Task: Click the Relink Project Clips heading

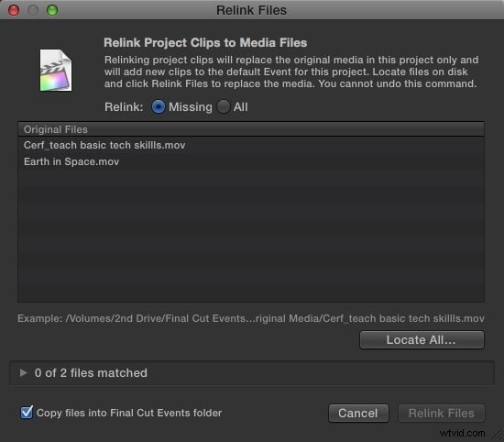Action: tap(205, 43)
